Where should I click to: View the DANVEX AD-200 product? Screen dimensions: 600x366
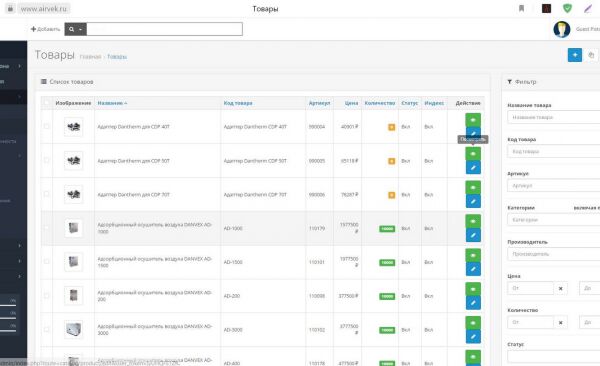point(473,289)
